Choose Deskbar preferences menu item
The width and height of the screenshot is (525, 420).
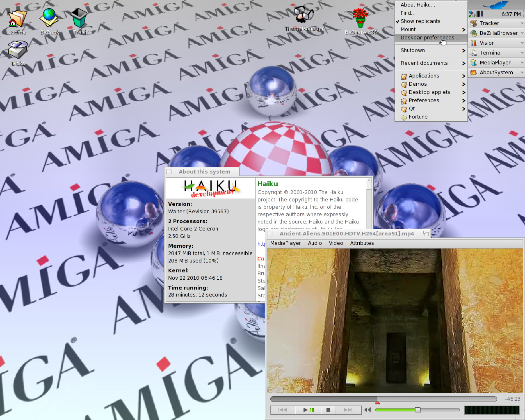tap(431, 38)
